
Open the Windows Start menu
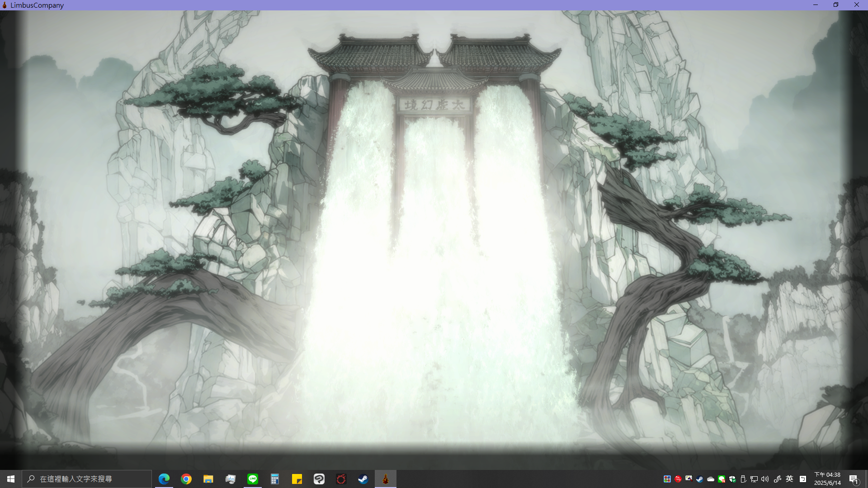click(11, 479)
